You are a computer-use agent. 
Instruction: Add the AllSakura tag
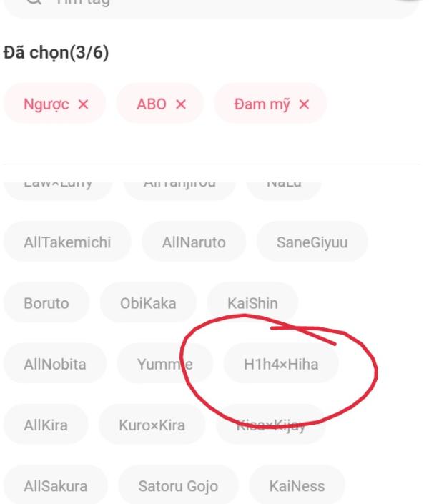(56, 487)
